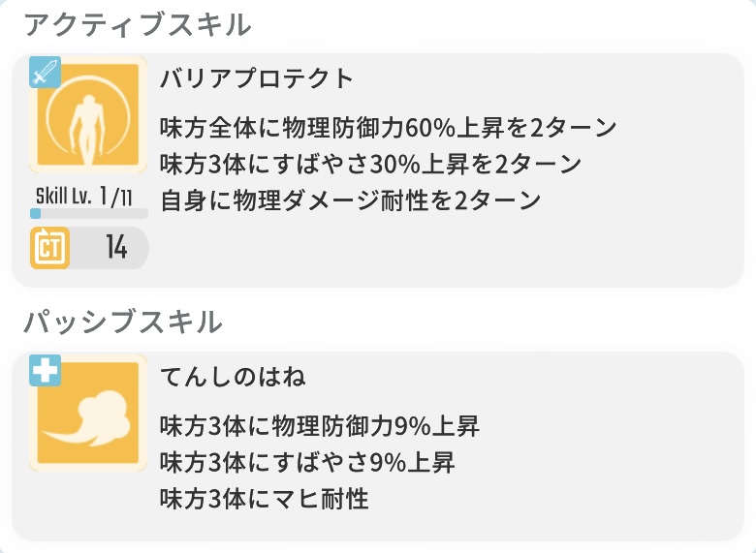Select the てんしのはね skill name
Screen dimensions: 756x553
233,376
